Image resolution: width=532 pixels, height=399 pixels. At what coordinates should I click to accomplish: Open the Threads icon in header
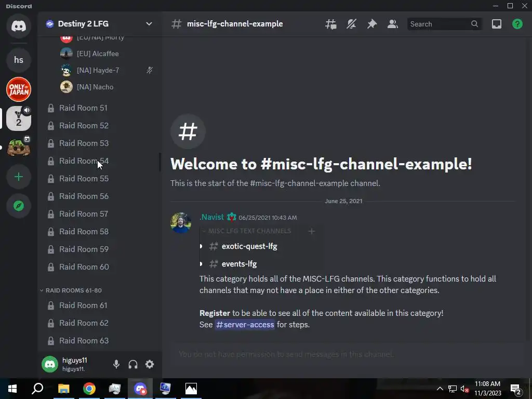click(x=331, y=24)
